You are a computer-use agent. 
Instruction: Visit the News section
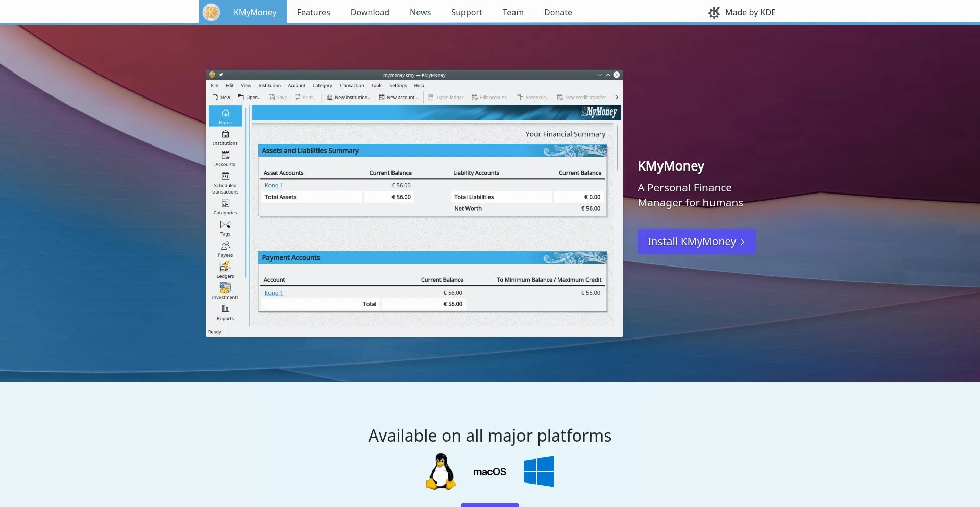(x=420, y=12)
